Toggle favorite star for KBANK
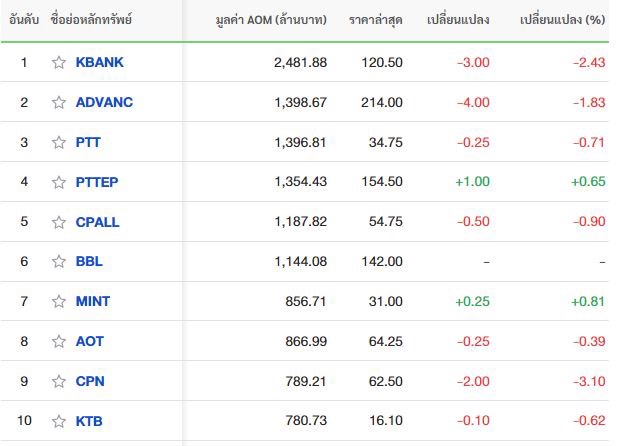 (x=59, y=62)
